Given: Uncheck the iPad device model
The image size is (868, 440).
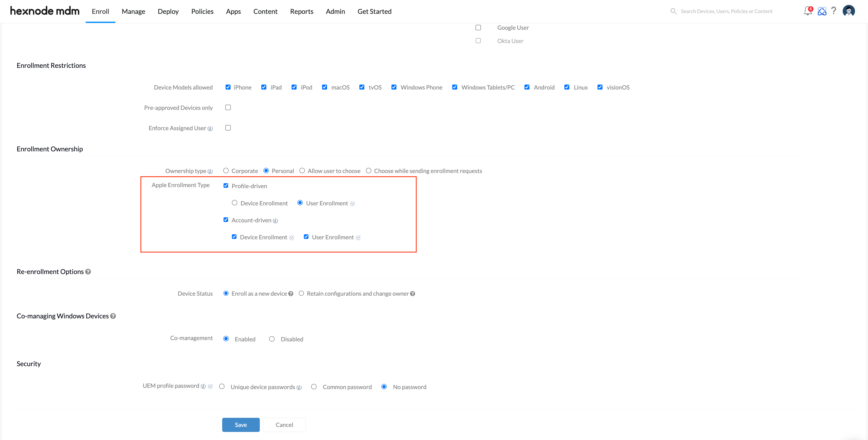Looking at the screenshot, I should pyautogui.click(x=263, y=87).
